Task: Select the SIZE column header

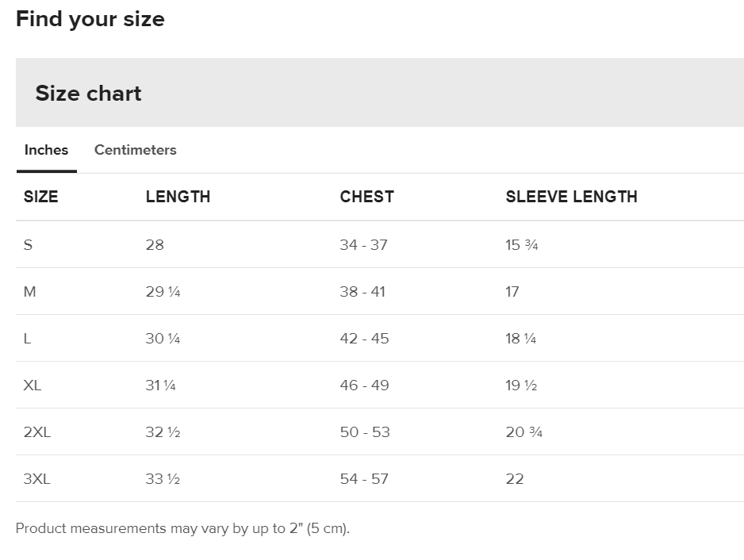Action: click(40, 197)
